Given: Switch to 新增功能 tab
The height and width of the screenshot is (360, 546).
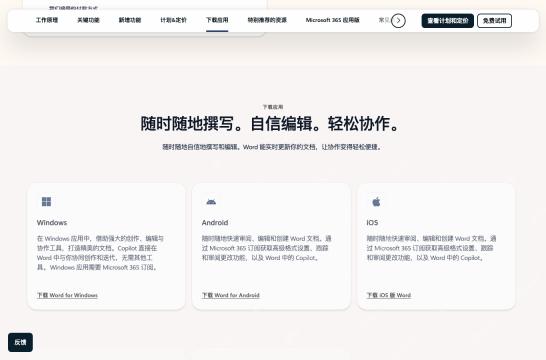Looking at the screenshot, I should click(x=130, y=20).
